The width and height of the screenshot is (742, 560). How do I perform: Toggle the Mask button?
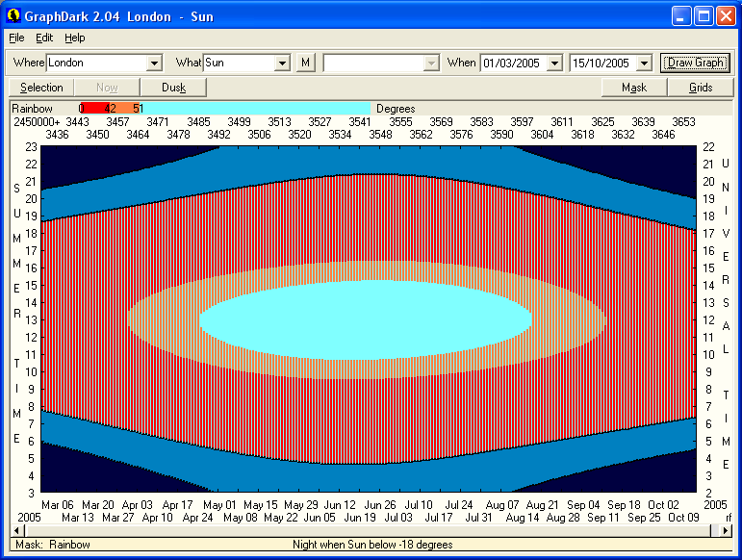point(634,88)
